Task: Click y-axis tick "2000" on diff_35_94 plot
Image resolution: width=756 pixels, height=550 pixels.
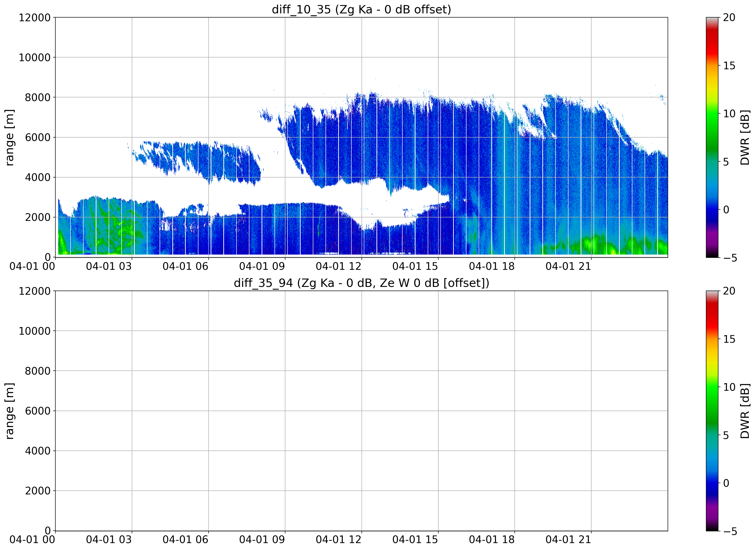Action: 38,491
